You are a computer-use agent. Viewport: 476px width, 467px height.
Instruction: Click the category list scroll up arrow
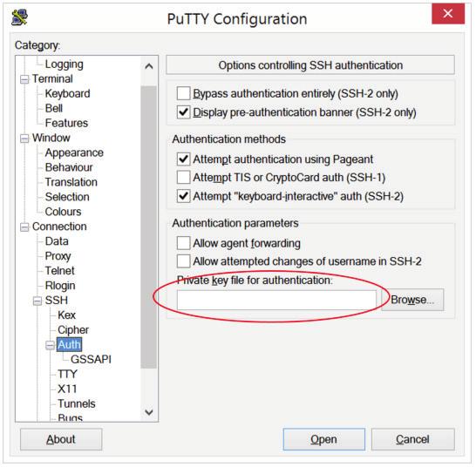[x=149, y=66]
